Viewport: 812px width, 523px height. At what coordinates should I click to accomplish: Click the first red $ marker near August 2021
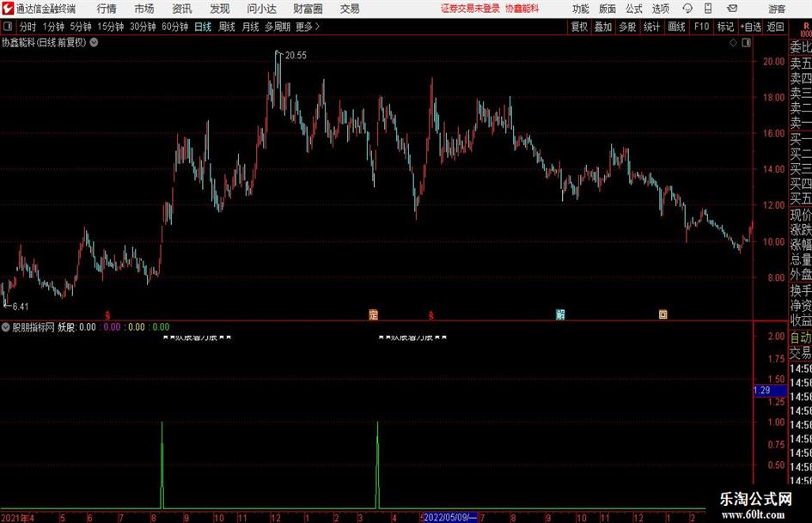107,315
